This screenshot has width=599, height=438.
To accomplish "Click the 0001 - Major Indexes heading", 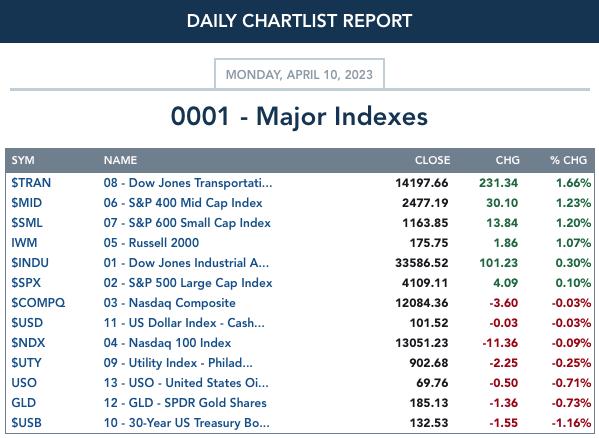I will 300,116.
